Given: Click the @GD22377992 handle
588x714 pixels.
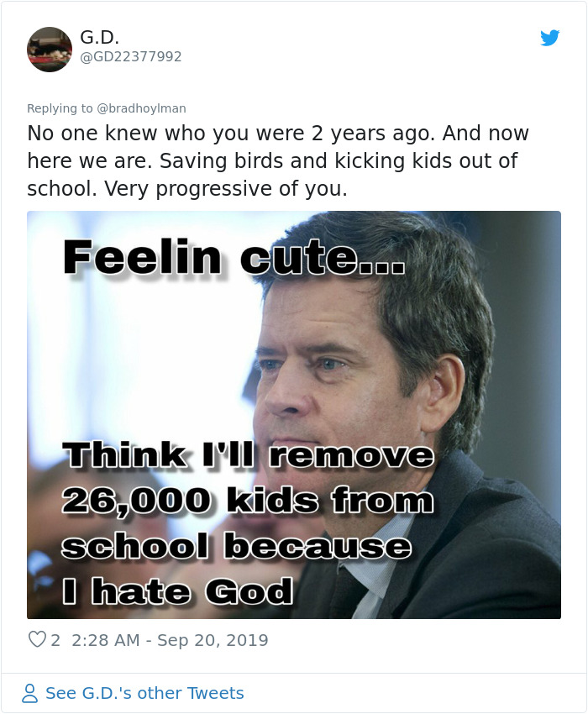Looking at the screenshot, I should click(x=118, y=57).
